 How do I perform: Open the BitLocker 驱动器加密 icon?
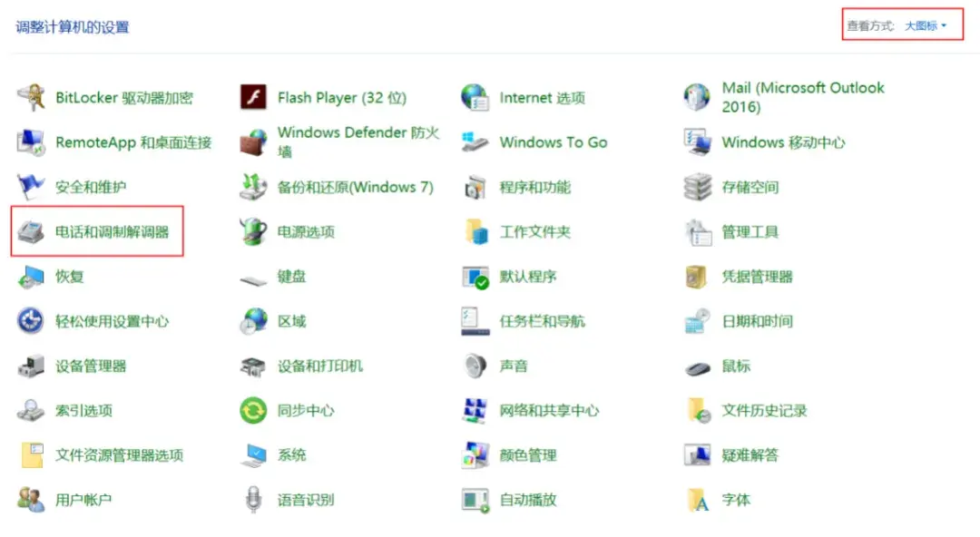click(31, 98)
